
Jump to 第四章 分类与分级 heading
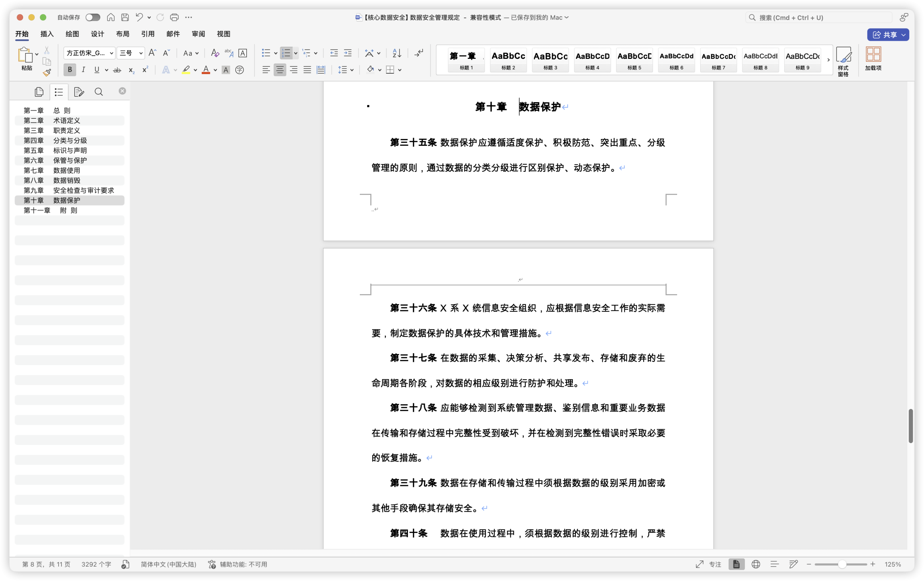(55, 140)
